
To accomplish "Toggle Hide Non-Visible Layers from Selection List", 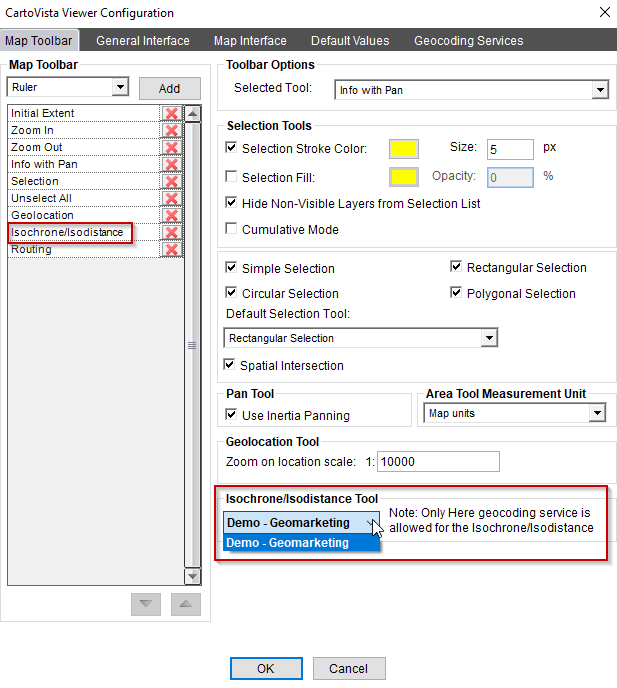I will 231,202.
